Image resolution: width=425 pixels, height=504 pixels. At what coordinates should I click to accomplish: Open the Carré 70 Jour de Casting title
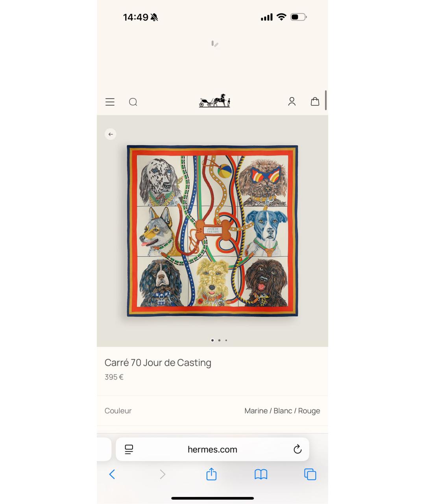(x=158, y=363)
